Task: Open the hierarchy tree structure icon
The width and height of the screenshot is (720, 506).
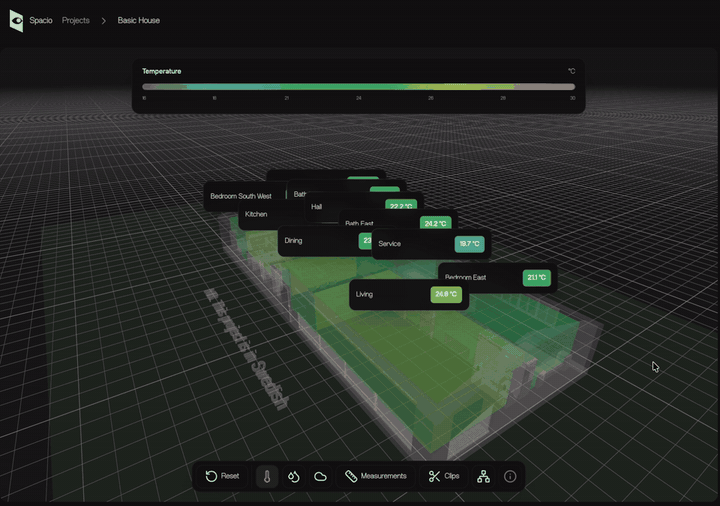Action: 483,476
